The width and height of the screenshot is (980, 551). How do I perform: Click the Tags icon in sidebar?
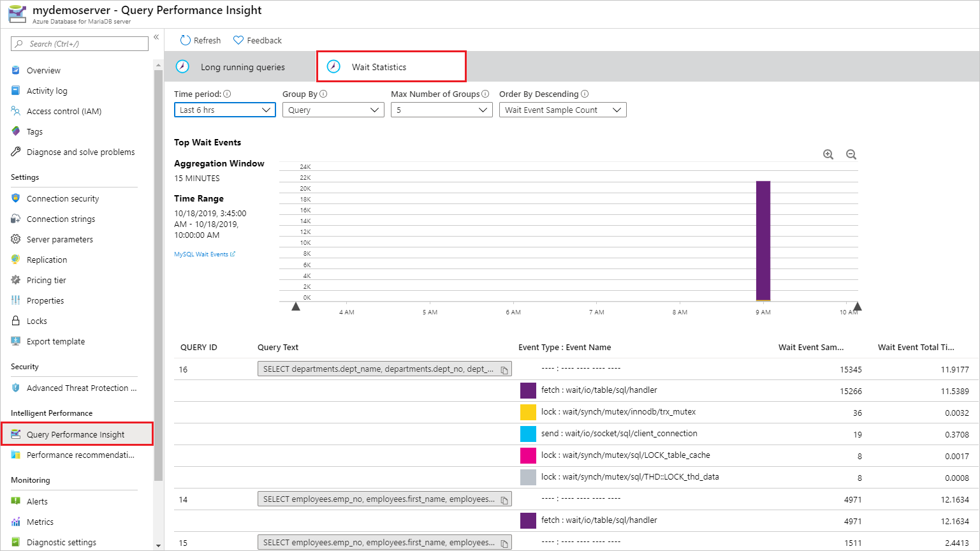16,131
